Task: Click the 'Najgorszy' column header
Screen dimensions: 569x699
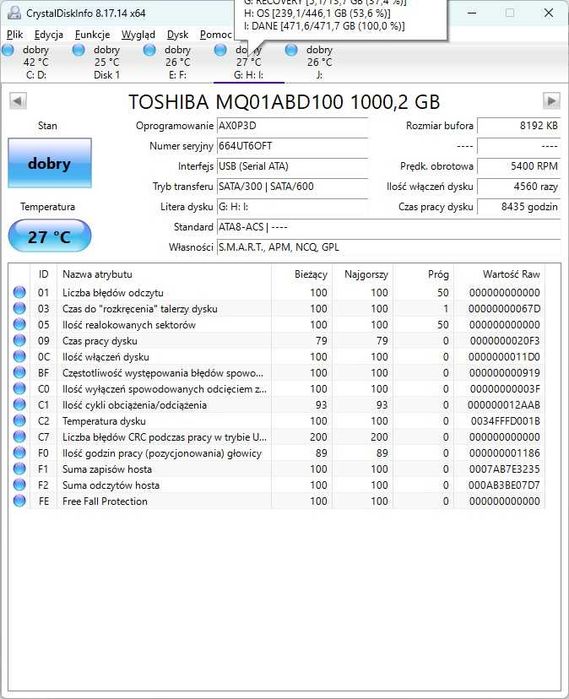Action: (x=363, y=274)
